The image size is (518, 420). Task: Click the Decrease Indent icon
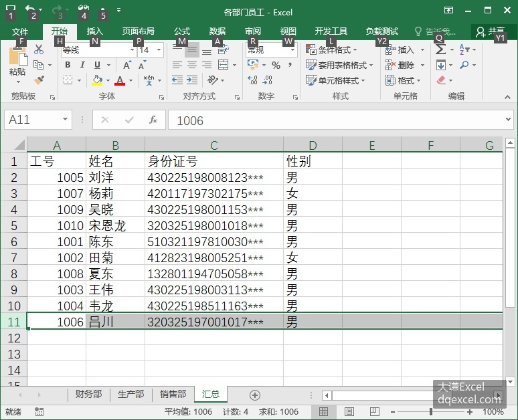(177, 80)
